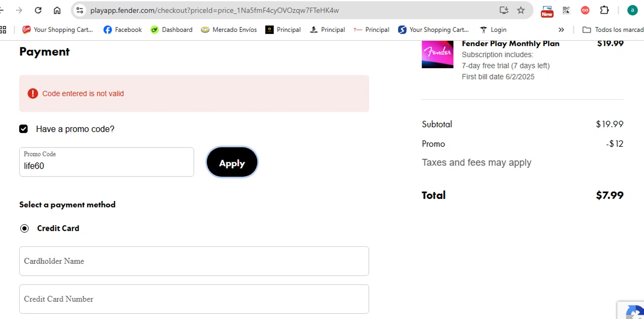This screenshot has width=644, height=319.
Task: Click the browser address bar URL
Action: (x=215, y=10)
